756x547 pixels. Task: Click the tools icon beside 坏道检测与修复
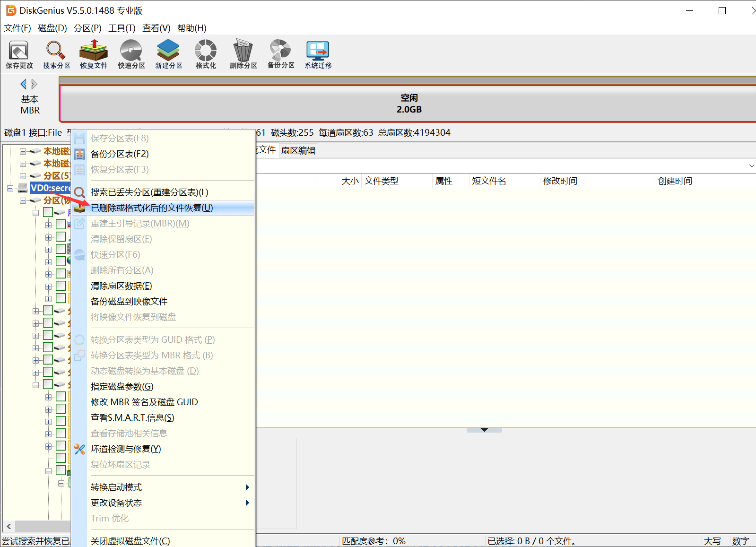pyautogui.click(x=79, y=449)
